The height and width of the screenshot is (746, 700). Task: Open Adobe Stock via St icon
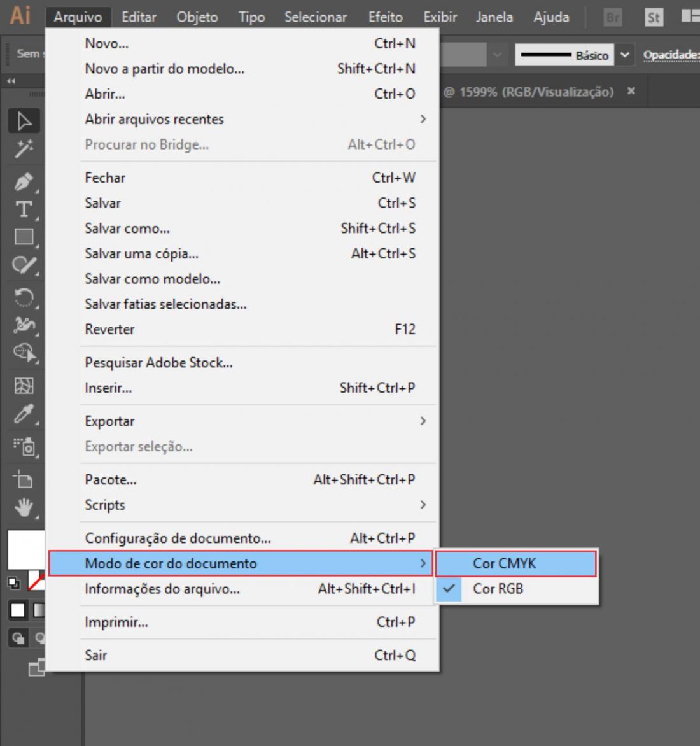point(653,17)
